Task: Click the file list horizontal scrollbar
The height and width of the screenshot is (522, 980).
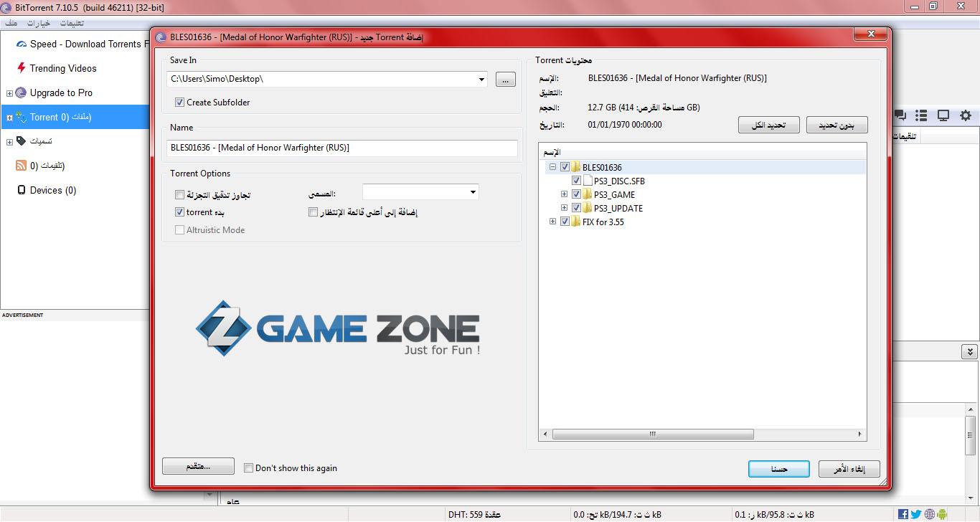Action: pos(652,434)
